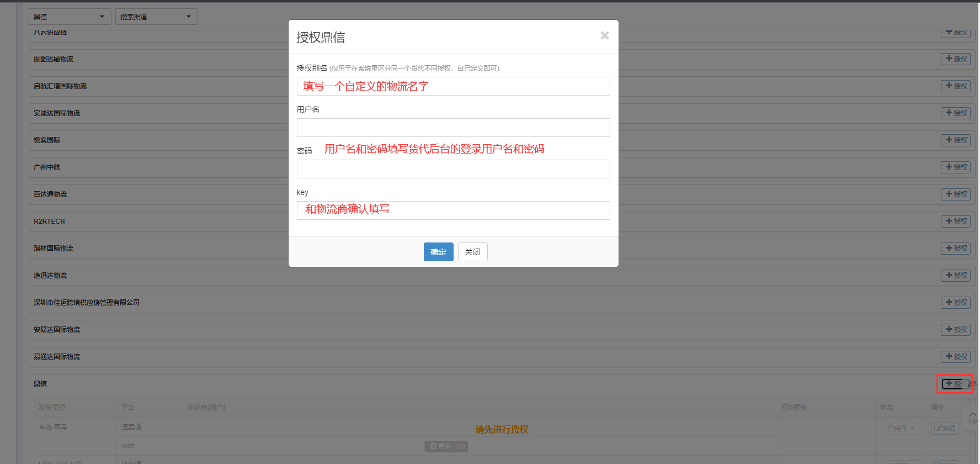Click 授权 for 逸迅达物流
Viewport: 980px width, 464px height.
coord(956,275)
